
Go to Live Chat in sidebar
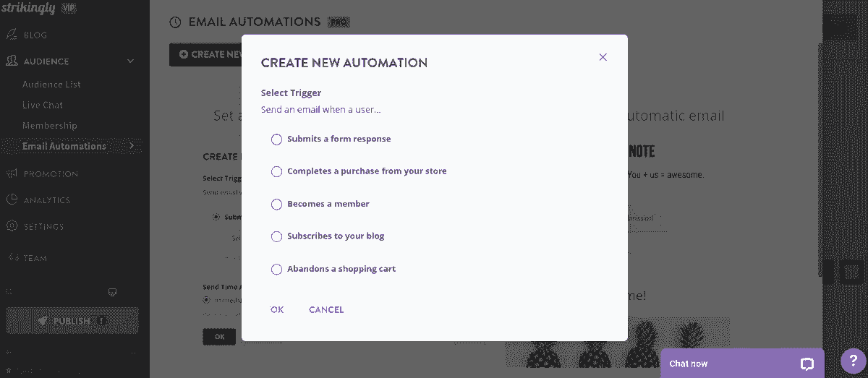pos(43,105)
